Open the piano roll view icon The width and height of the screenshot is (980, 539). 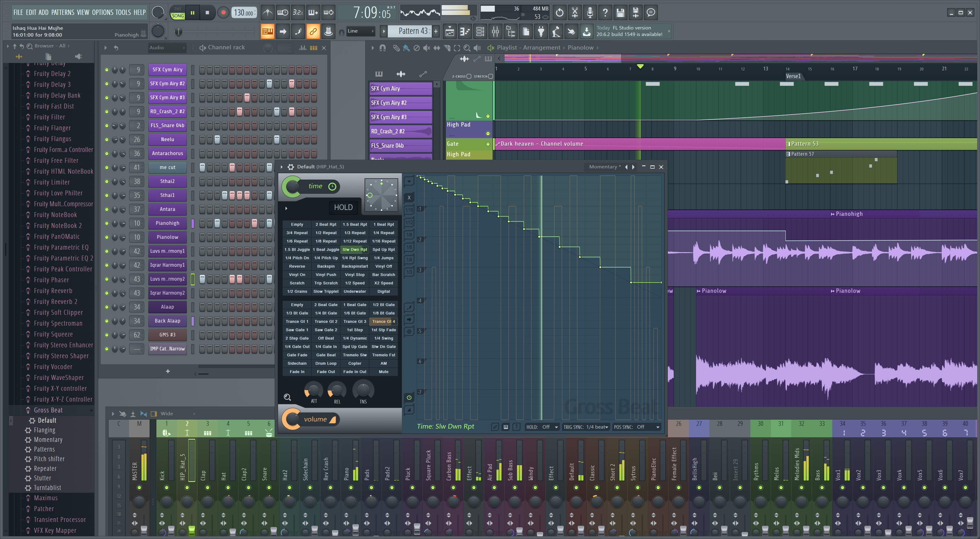[465, 32]
